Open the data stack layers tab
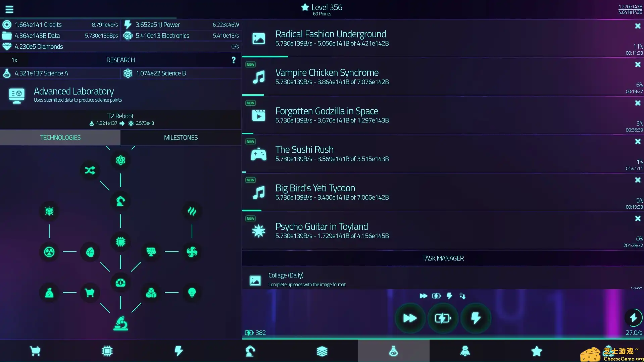This screenshot has width=644, height=362. tap(321, 351)
